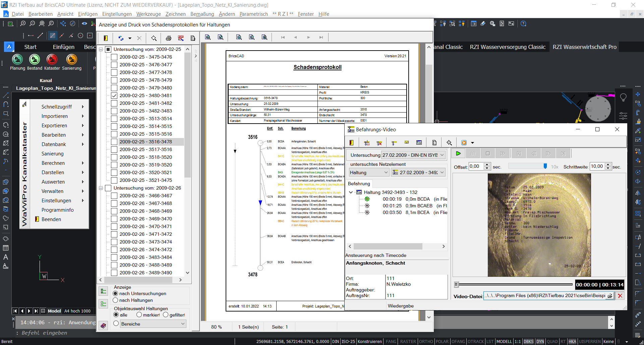Image resolution: width=644 pixels, height=345 pixels.
Task: Select the Bereiche radio button
Action: click(116, 323)
